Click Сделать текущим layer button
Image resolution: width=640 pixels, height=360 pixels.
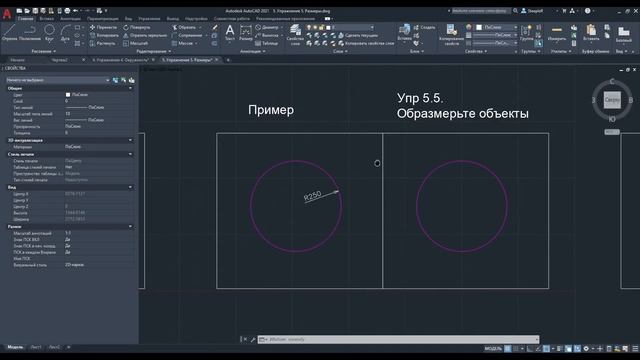(358, 36)
